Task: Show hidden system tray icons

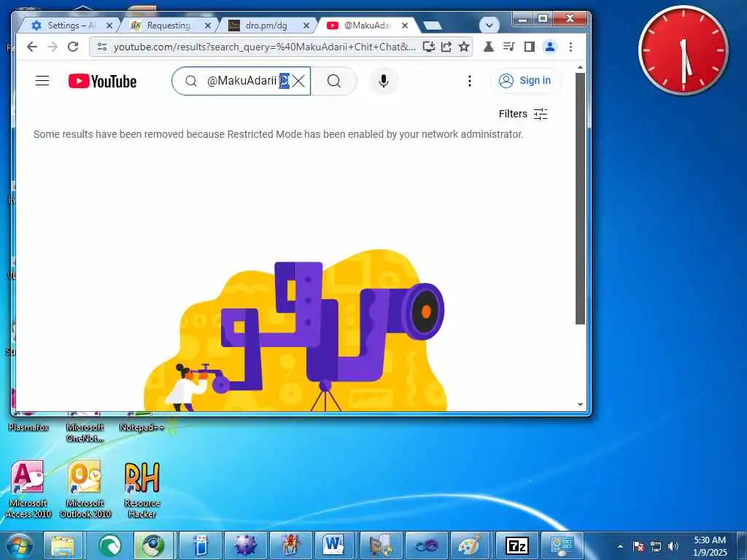Action: click(621, 546)
